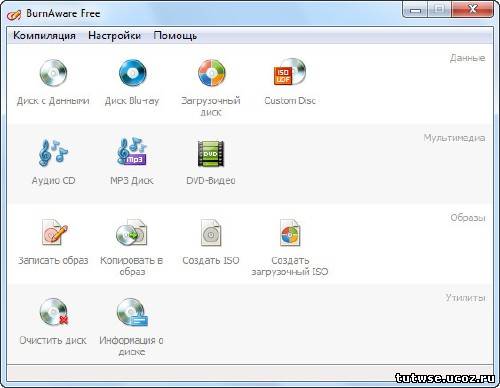Click the MP3 Диск label text
500x388 pixels.
[132, 181]
